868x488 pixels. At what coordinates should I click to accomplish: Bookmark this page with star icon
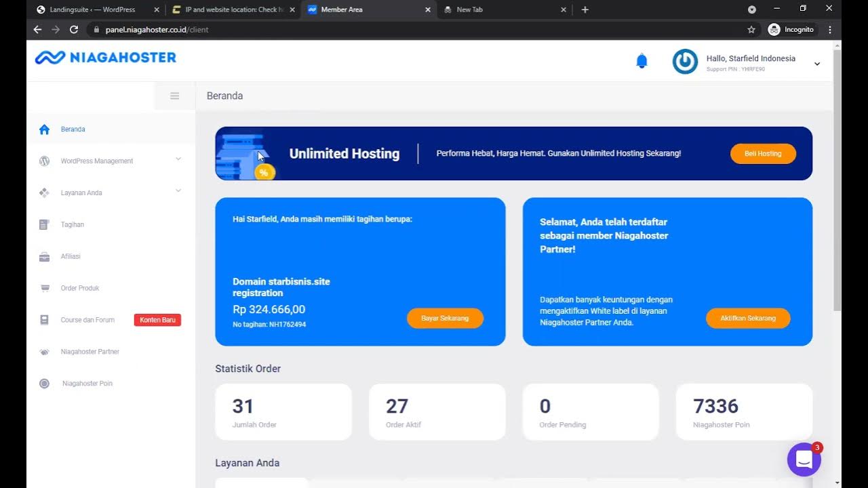(x=751, y=30)
